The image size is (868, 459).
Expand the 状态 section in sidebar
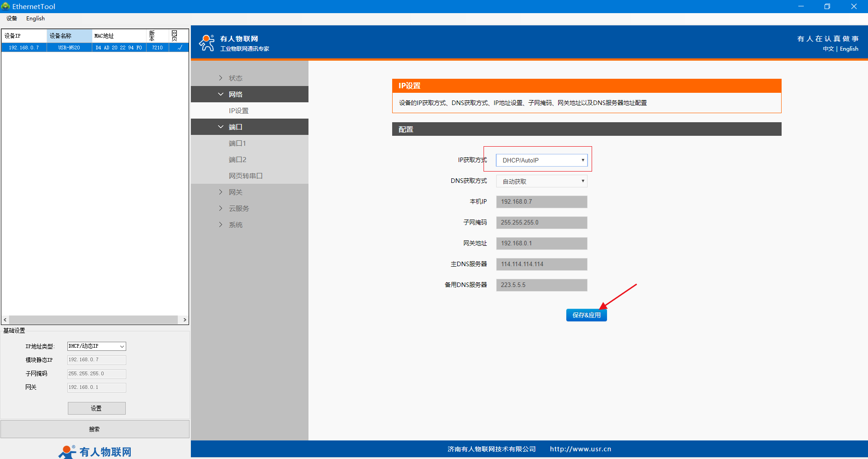click(x=235, y=78)
